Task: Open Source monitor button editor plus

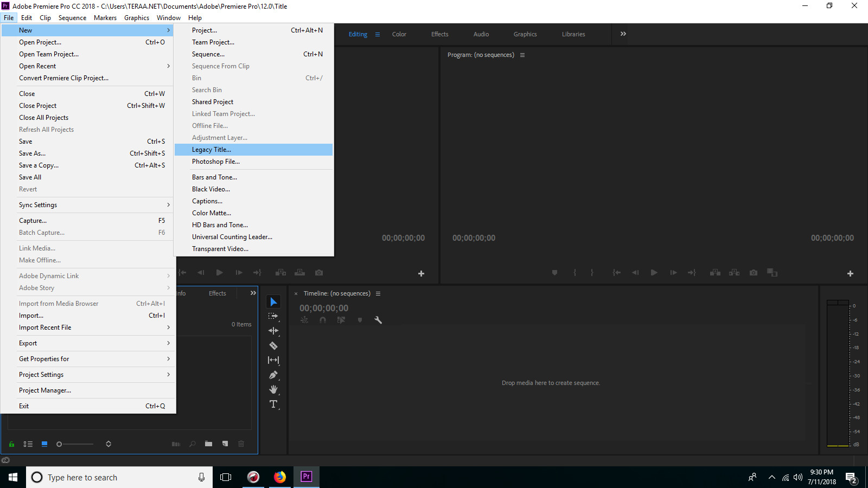Action: [421, 274]
